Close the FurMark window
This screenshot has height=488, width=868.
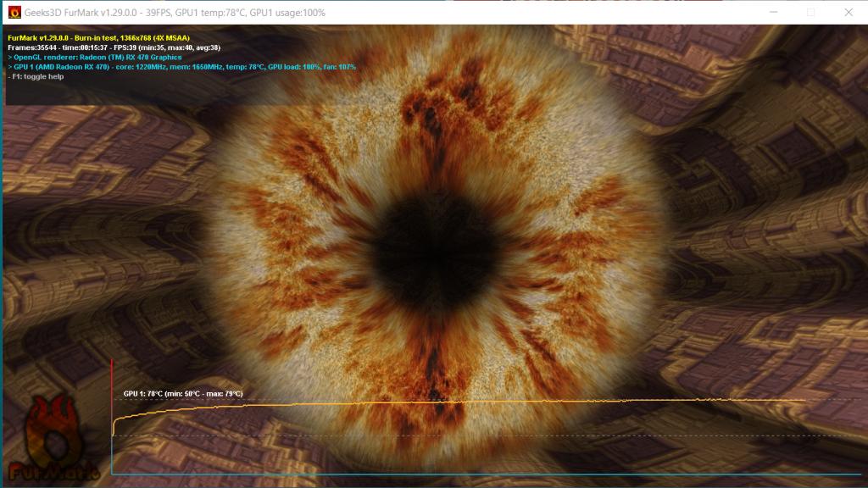[848, 12]
